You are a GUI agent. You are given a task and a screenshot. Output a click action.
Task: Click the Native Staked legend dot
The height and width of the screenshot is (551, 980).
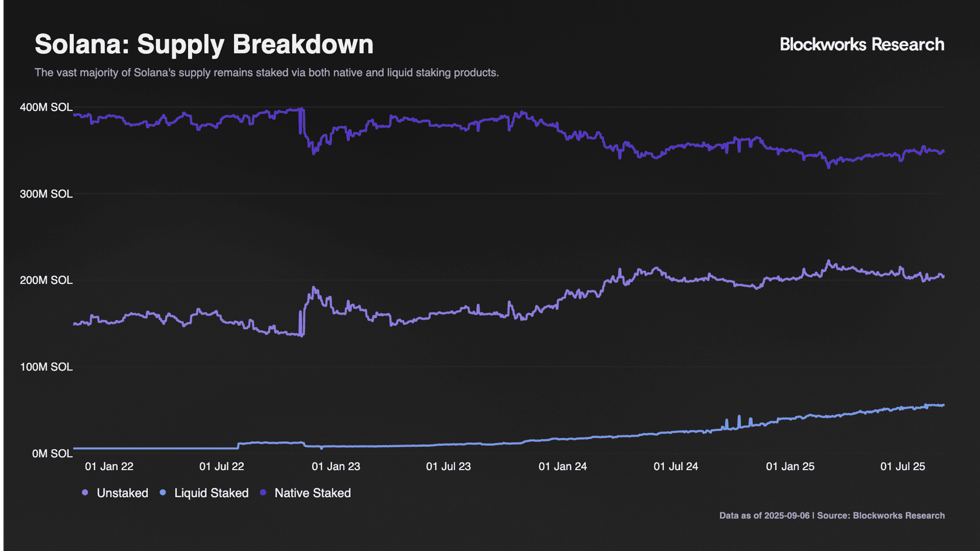263,492
